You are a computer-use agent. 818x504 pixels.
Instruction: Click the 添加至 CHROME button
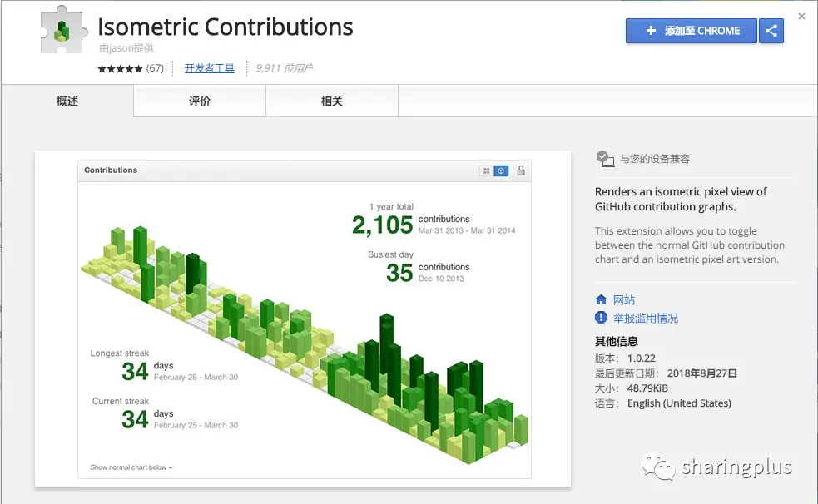(692, 31)
